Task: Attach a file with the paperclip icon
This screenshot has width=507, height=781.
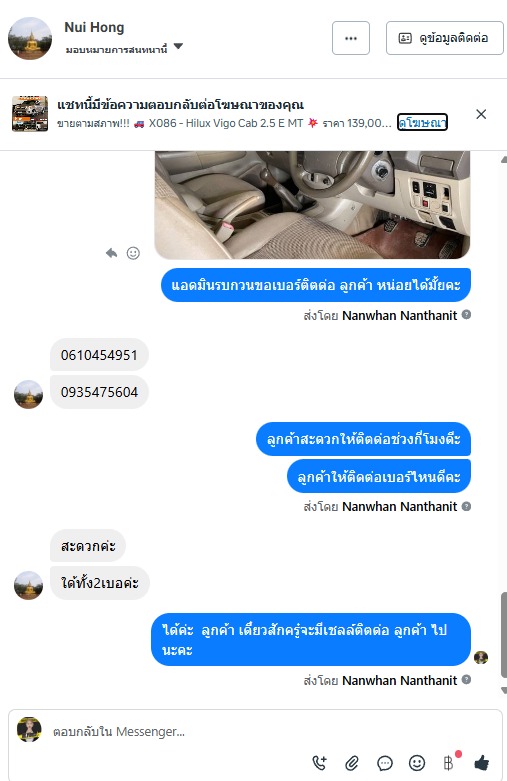Action: click(x=352, y=763)
